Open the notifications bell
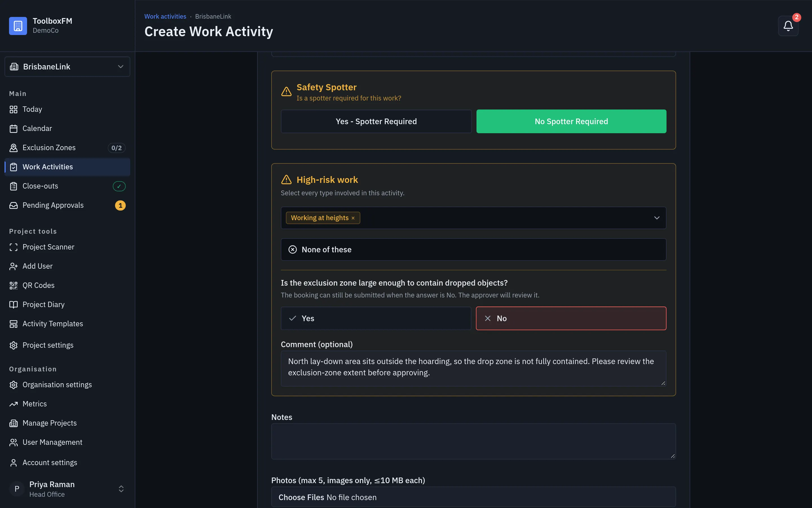 (788, 26)
